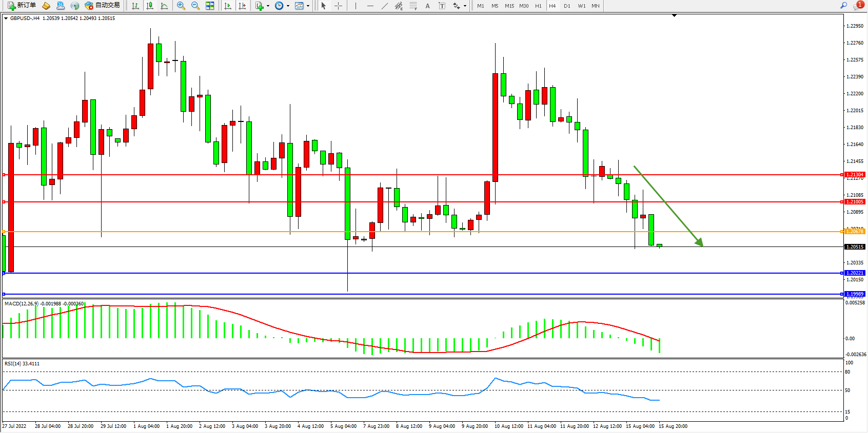
Task: Zoom in on the chart
Action: (x=181, y=6)
